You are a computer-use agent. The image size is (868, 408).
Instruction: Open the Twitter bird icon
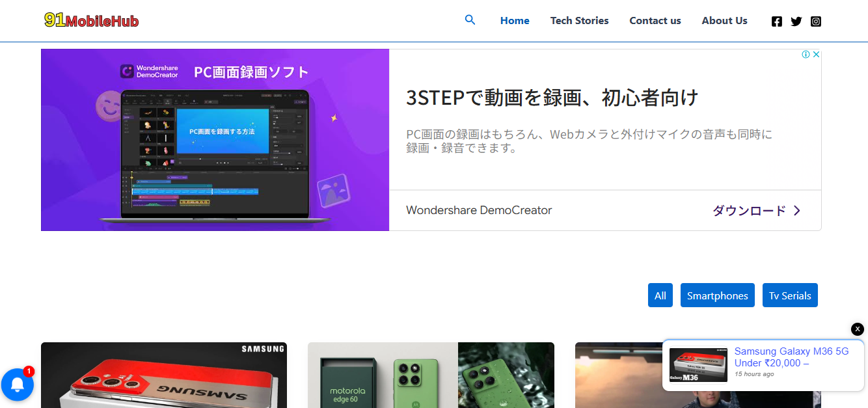[x=796, y=21]
